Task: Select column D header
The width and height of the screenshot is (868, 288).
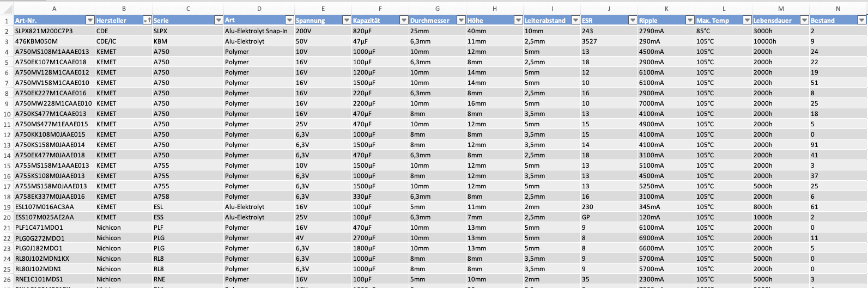Action: pyautogui.click(x=259, y=9)
